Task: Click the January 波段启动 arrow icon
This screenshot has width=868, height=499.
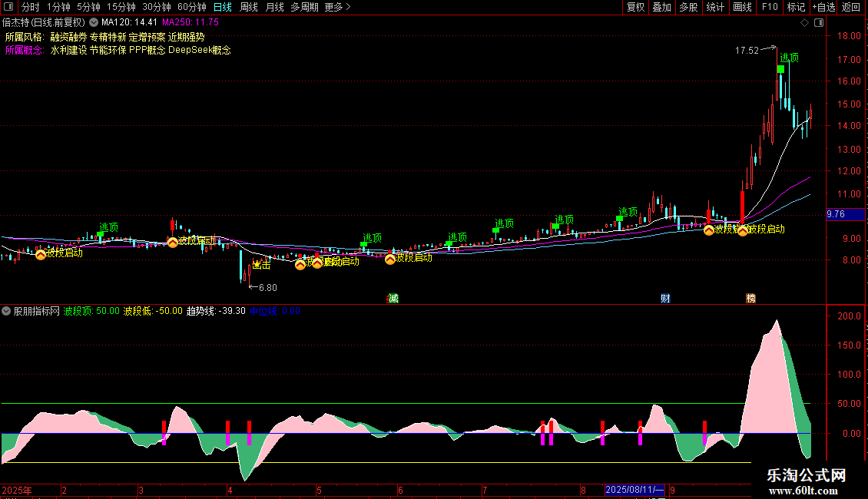Action: tap(41, 254)
